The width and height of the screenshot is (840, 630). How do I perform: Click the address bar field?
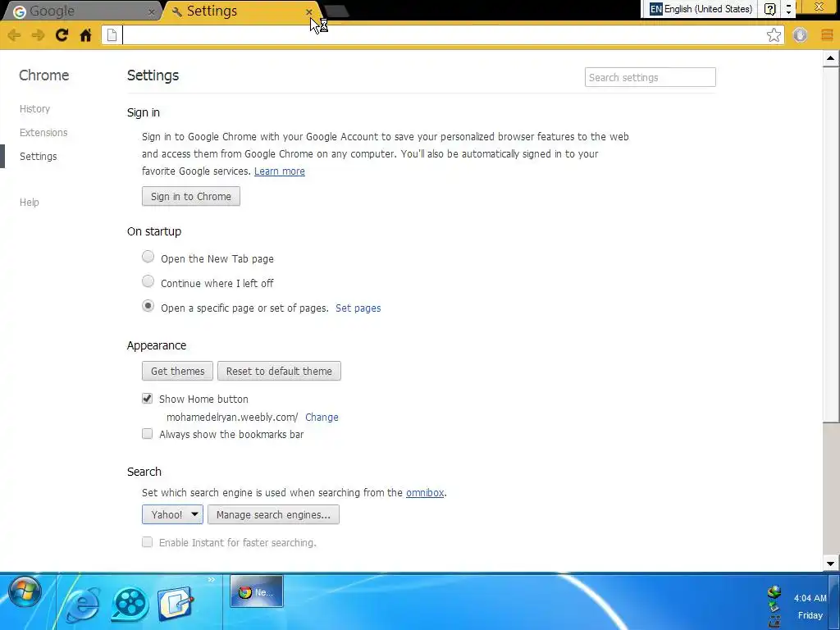(x=444, y=35)
